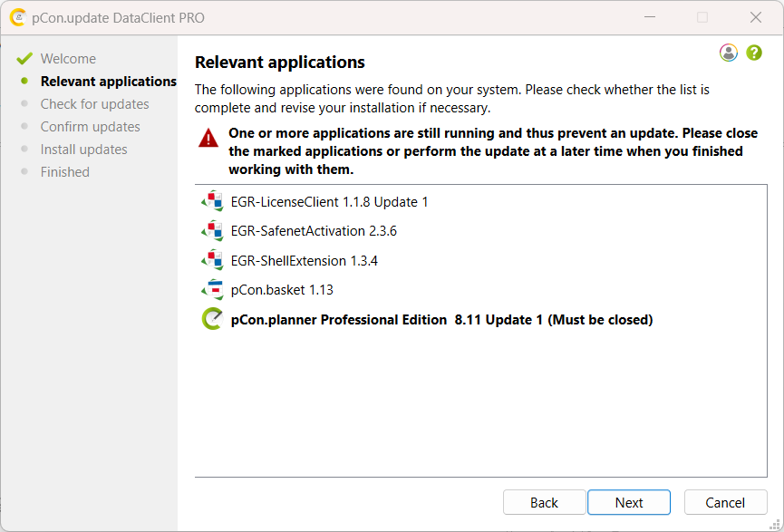Screen dimensions: 784x532
Task: Click the pCon.basket application icon
Action: pyautogui.click(x=212, y=290)
